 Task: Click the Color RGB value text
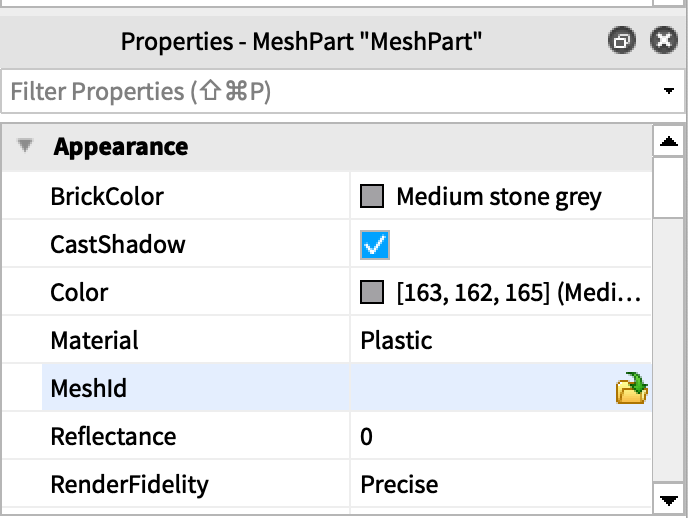click(517, 293)
